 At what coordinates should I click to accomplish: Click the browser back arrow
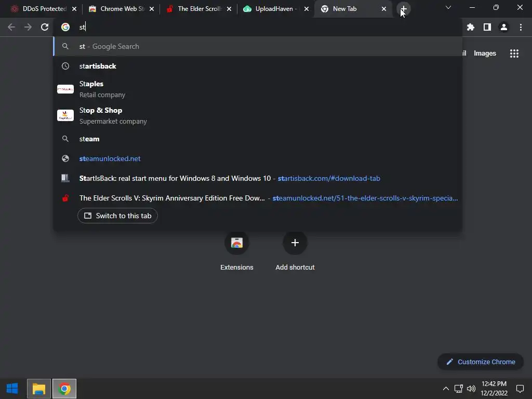11,27
